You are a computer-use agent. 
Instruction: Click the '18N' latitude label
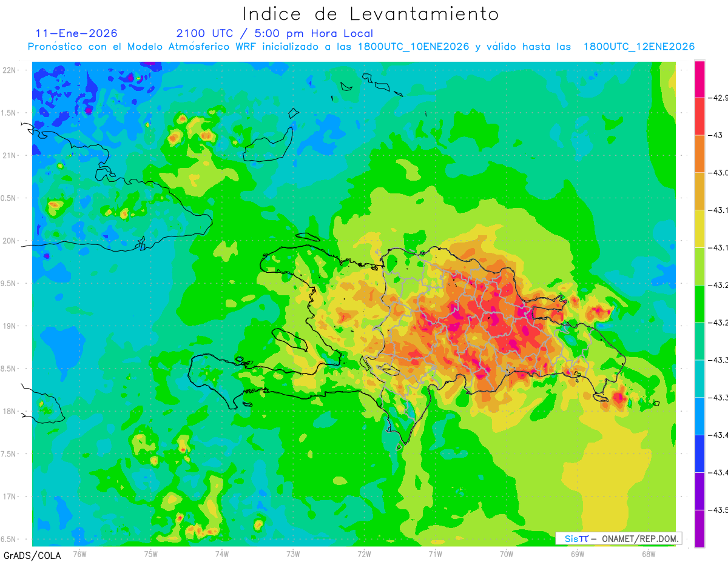(x=10, y=412)
